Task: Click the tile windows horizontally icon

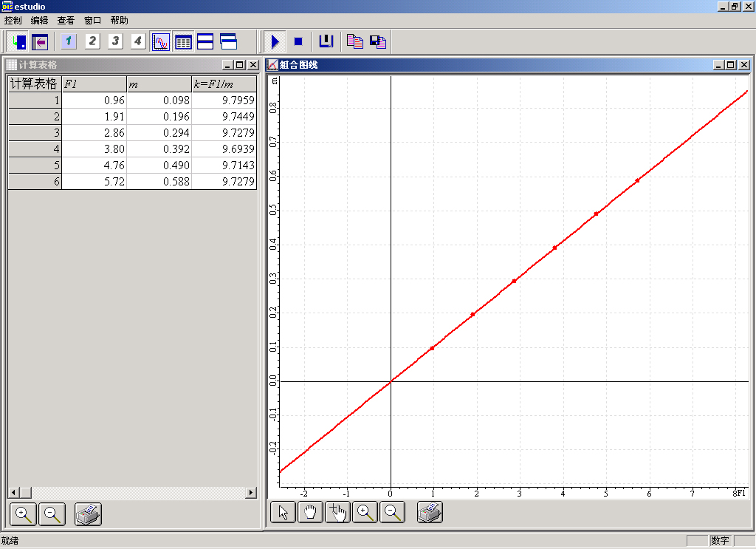Action: pyautogui.click(x=205, y=41)
